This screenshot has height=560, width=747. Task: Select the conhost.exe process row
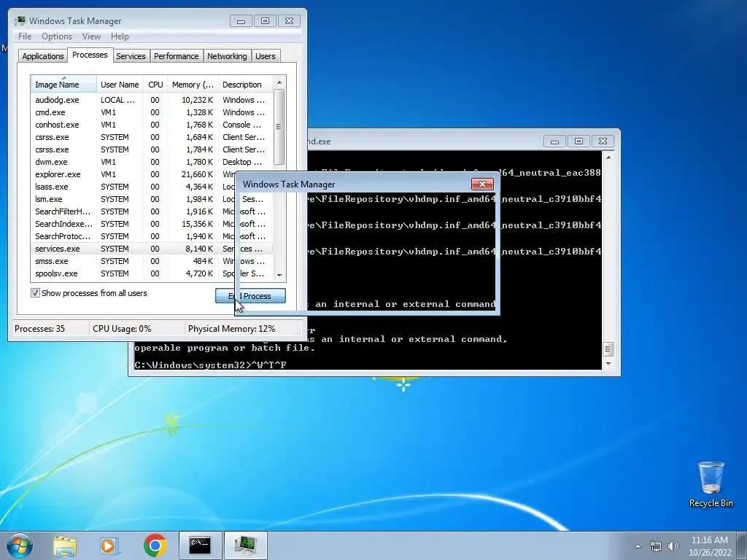(x=152, y=125)
